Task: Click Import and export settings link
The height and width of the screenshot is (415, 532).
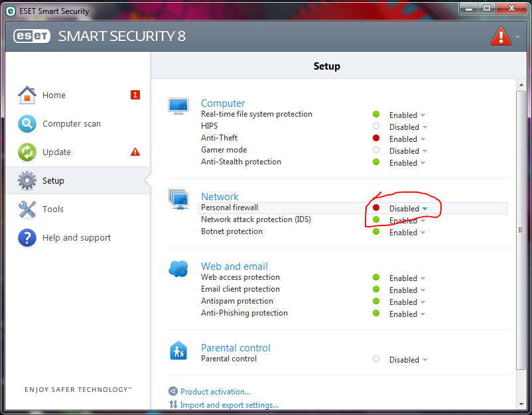Action: click(x=230, y=405)
